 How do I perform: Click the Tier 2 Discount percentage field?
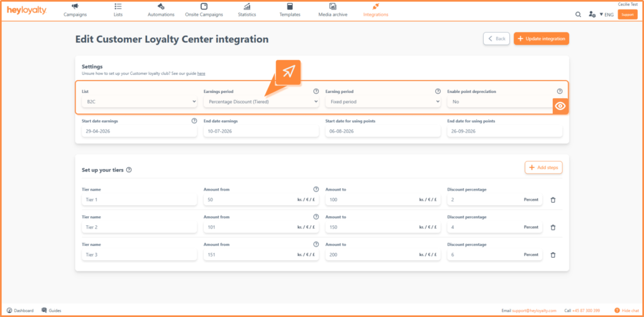coord(494,227)
